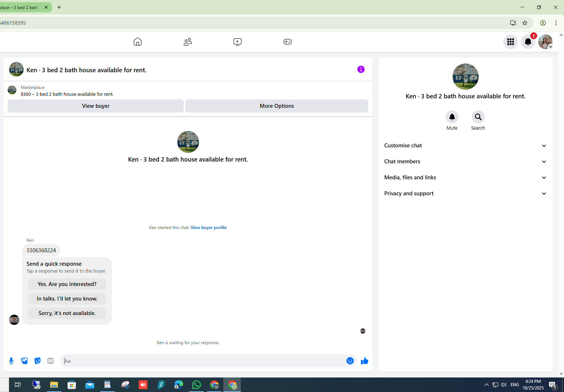564x392 pixels.
Task: Click the View buyer button
Action: 96,106
